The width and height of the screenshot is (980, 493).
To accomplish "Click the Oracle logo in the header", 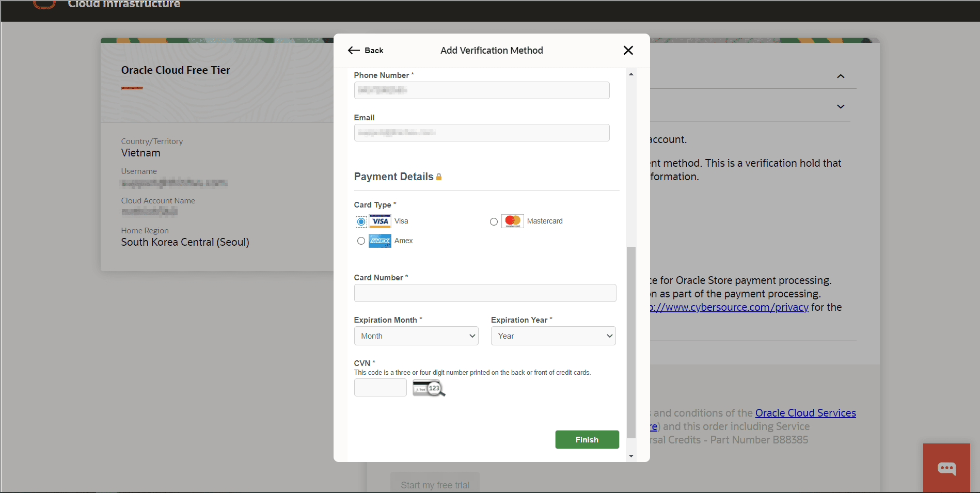I will [x=44, y=4].
